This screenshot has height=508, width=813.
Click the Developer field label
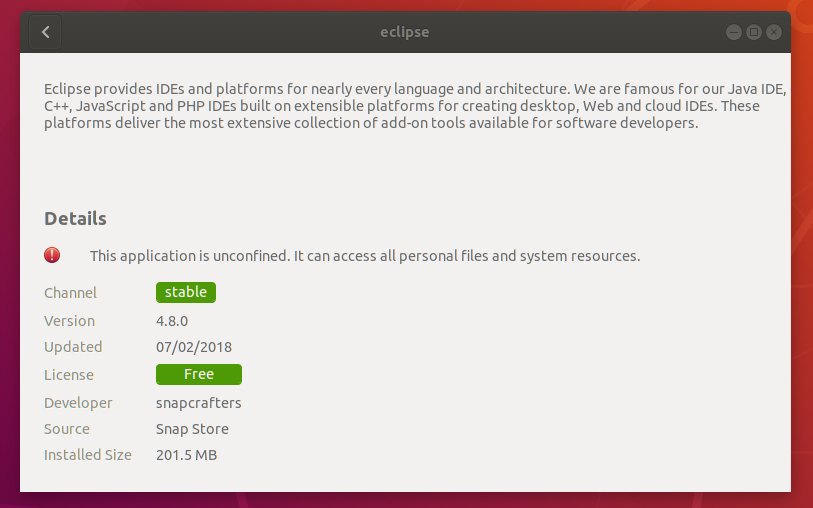(x=78, y=403)
